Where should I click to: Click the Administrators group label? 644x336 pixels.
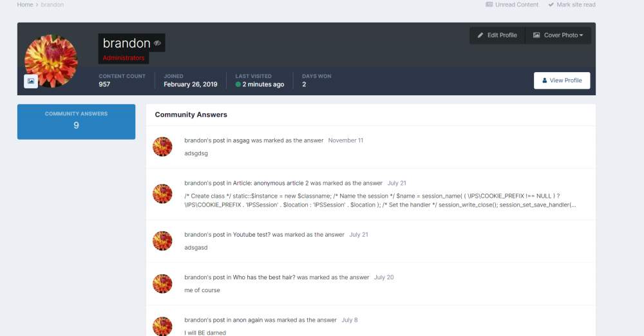(x=124, y=58)
